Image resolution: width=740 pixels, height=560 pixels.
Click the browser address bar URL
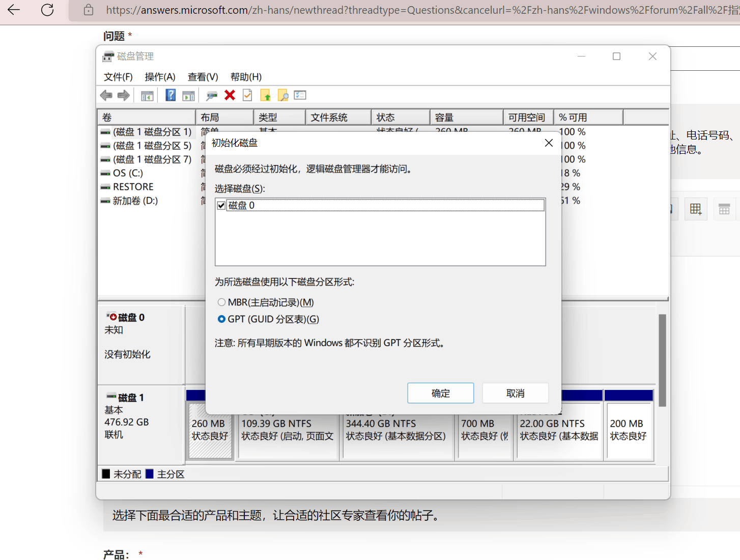[x=422, y=10]
